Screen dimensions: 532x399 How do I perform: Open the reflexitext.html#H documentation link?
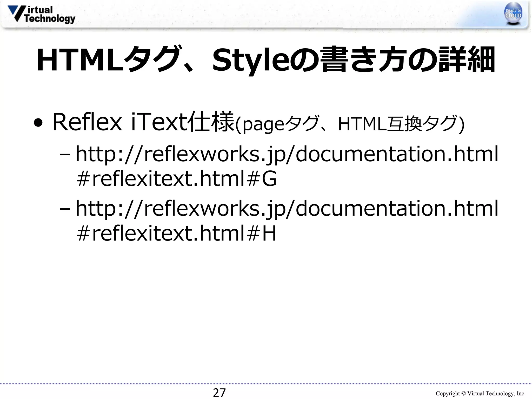[287, 220]
